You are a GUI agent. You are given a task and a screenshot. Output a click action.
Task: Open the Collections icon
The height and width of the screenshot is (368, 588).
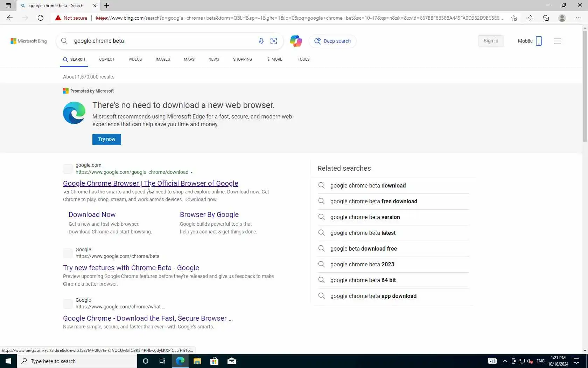546,18
